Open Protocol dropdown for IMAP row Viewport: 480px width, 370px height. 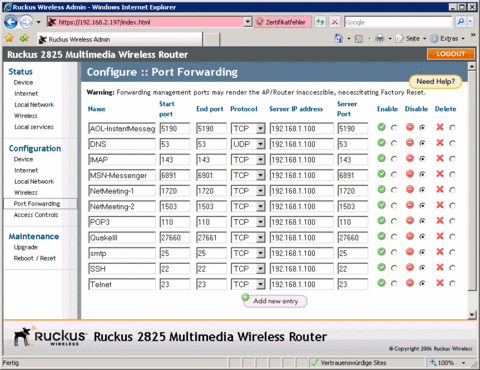click(x=260, y=160)
